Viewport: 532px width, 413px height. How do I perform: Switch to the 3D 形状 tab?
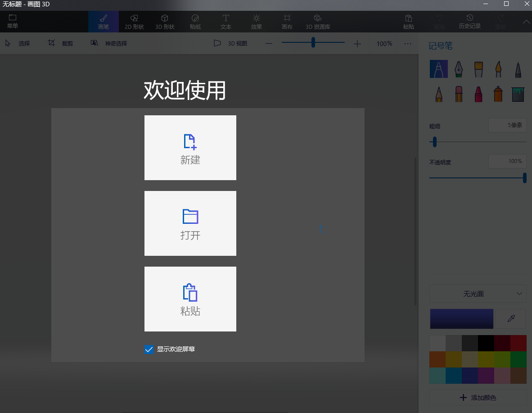(x=165, y=22)
